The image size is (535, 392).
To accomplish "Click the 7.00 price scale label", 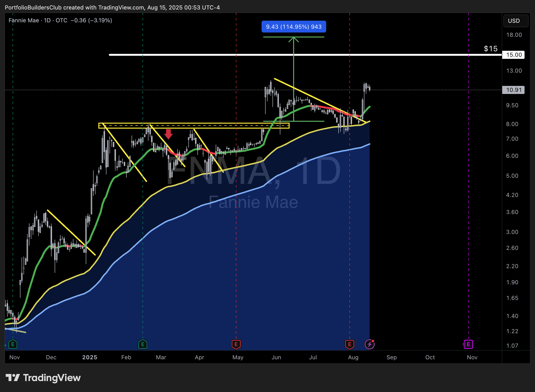I will click(512, 139).
